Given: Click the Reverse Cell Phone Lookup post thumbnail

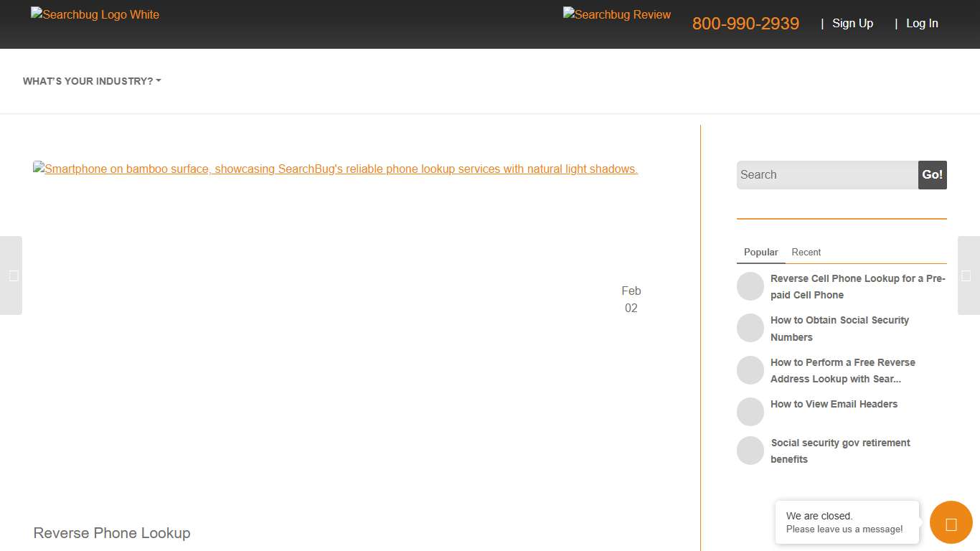Looking at the screenshot, I should coord(750,286).
